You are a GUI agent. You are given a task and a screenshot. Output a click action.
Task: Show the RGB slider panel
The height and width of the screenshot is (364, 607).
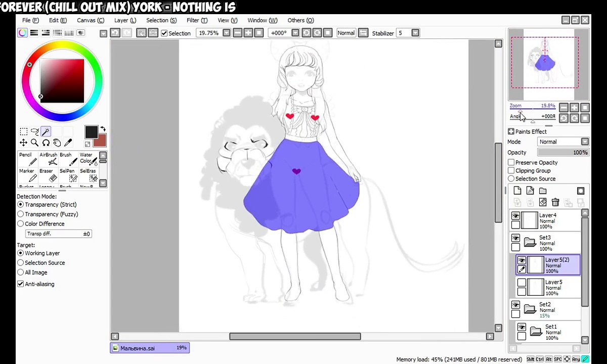(34, 33)
